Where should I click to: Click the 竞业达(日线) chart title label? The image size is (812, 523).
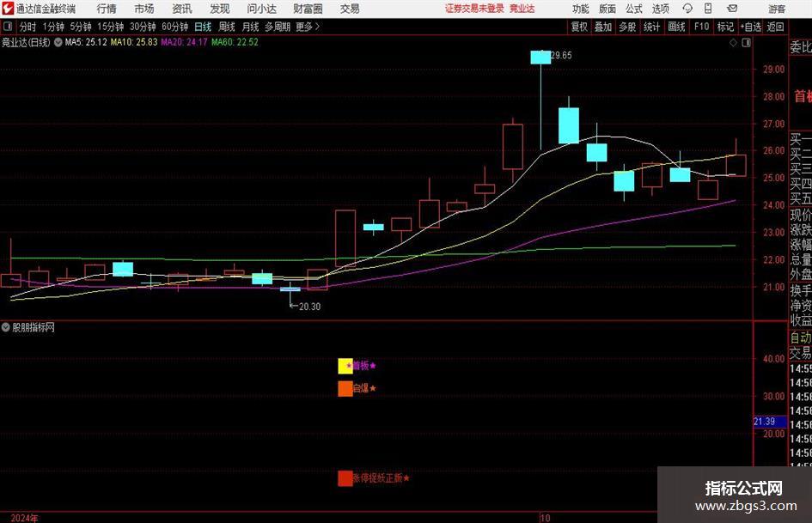26,42
